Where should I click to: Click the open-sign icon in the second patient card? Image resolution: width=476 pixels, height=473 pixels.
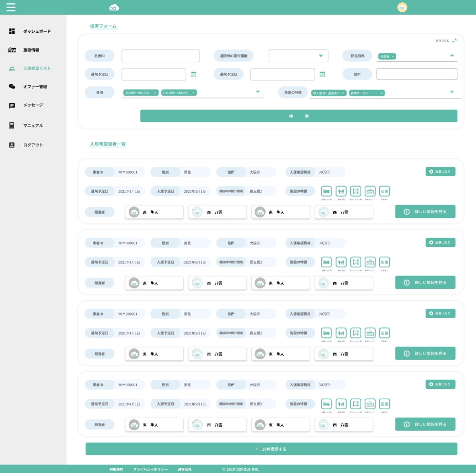click(x=370, y=262)
